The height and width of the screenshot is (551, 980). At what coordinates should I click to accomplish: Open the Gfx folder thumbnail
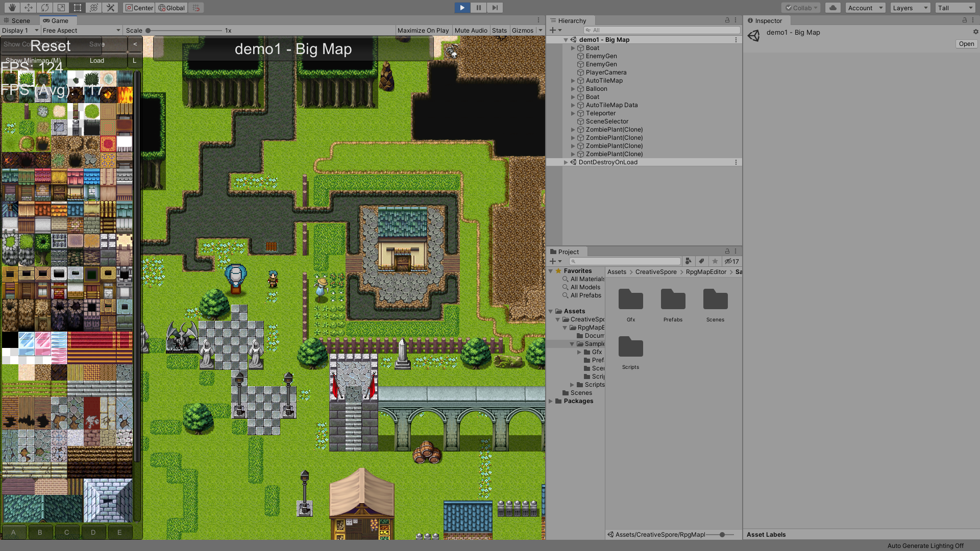(x=631, y=299)
